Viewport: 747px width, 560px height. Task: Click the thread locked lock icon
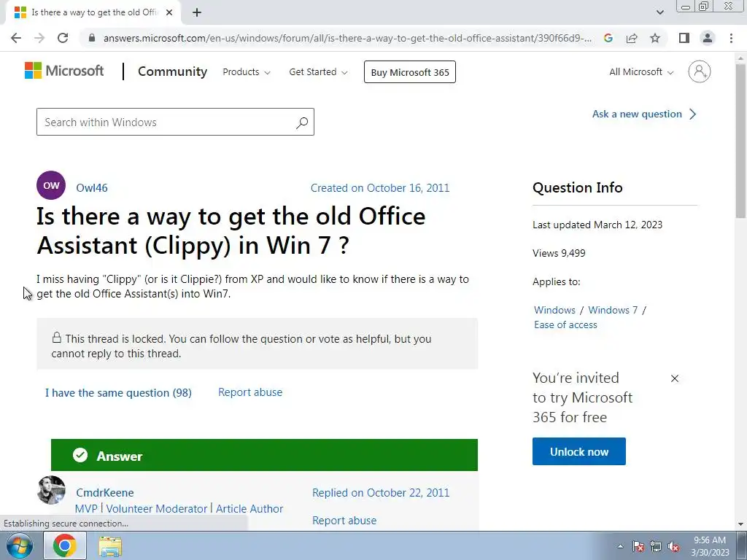click(57, 338)
